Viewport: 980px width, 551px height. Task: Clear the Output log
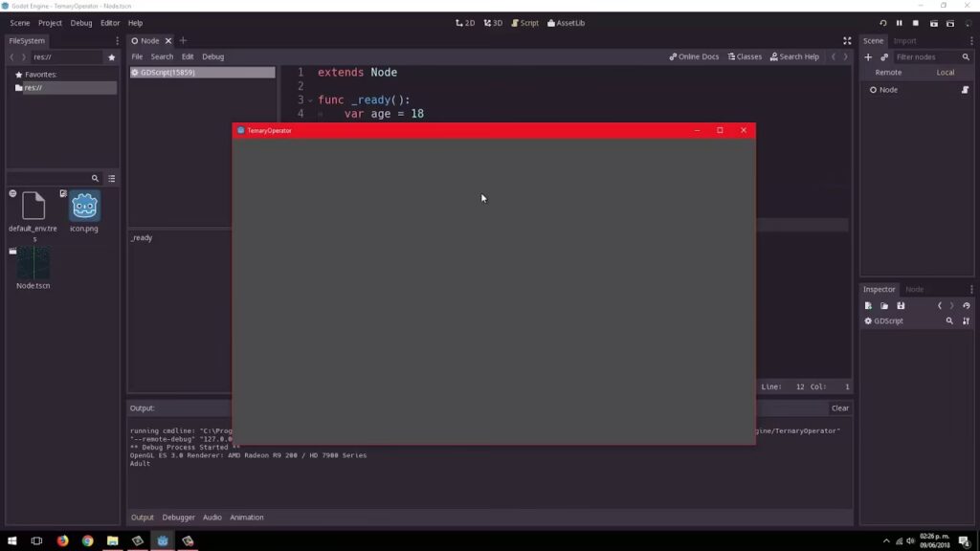(x=839, y=408)
